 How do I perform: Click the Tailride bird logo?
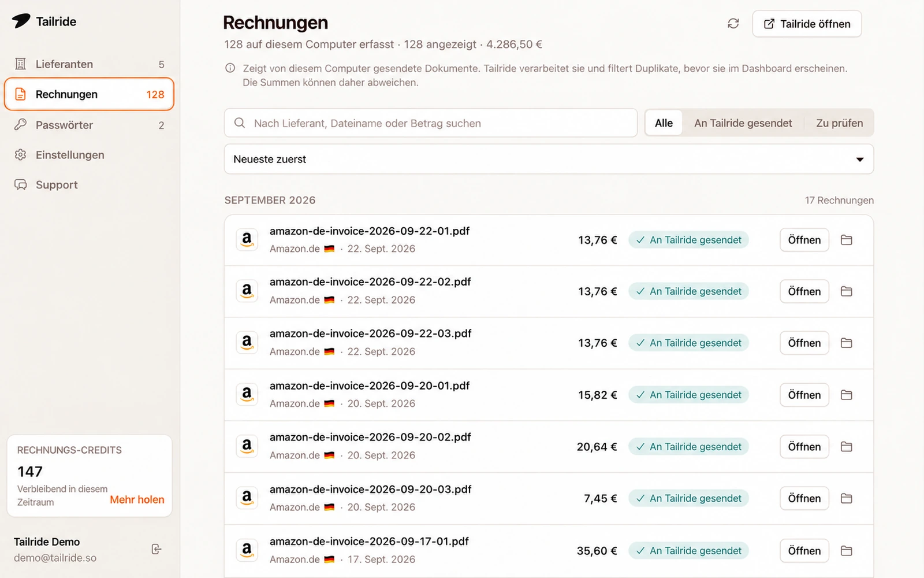[21, 21]
